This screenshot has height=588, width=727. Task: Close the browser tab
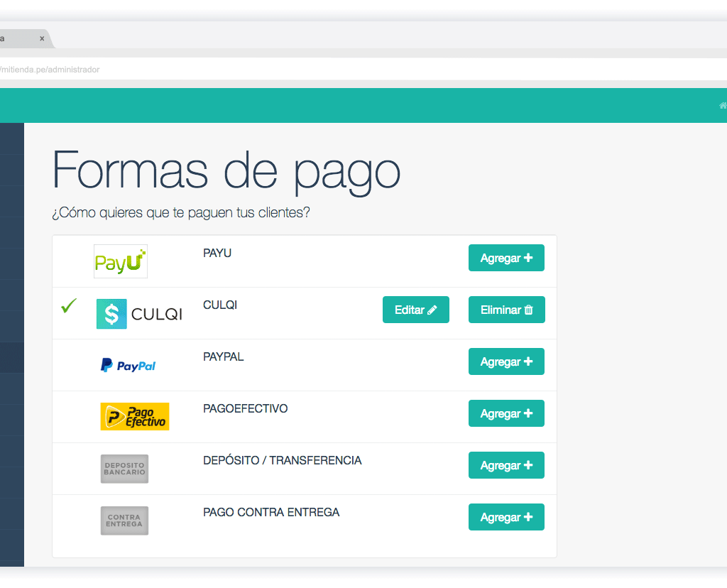[42, 38]
